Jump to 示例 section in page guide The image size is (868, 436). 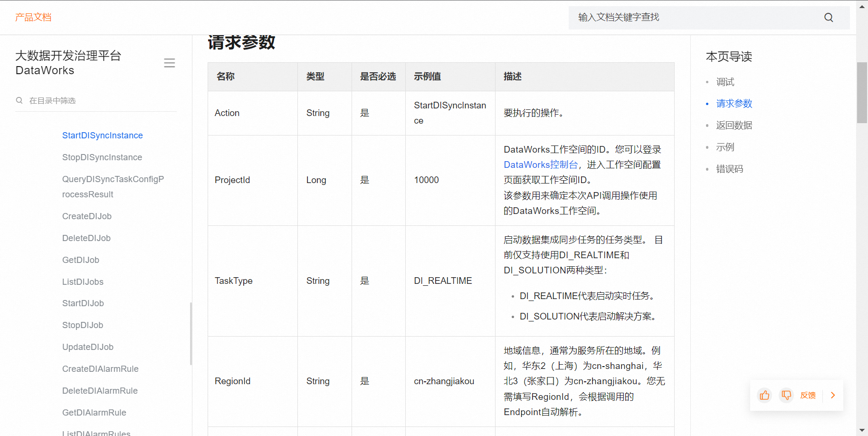click(x=725, y=147)
